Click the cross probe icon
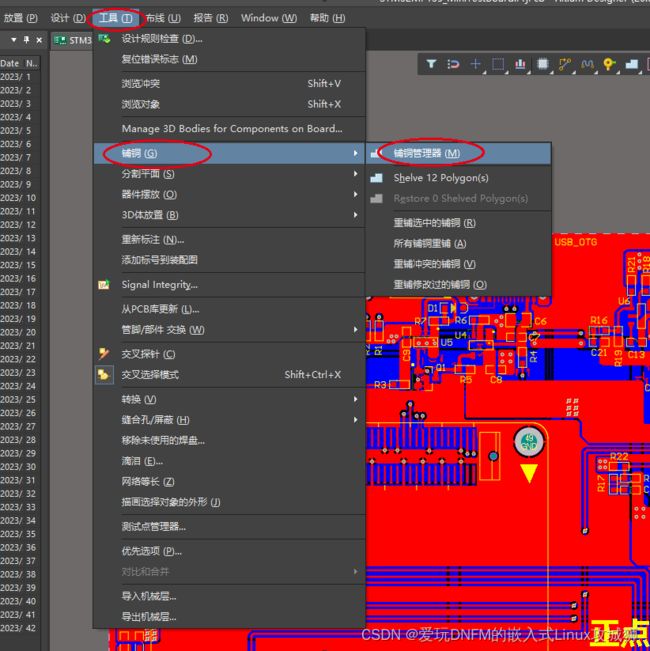 [x=103, y=354]
